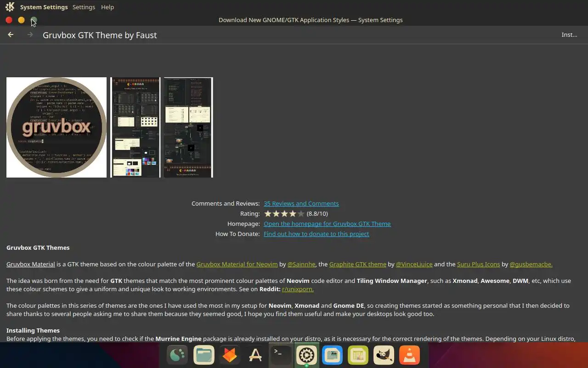Open the app store 'A' icon in the dock
The height and width of the screenshot is (368, 588).
[255, 355]
